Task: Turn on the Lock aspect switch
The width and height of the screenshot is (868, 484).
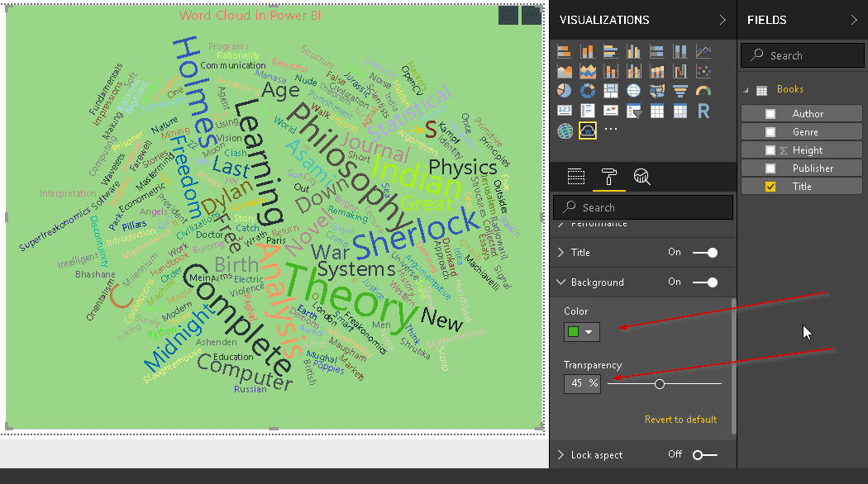Action: (x=705, y=455)
